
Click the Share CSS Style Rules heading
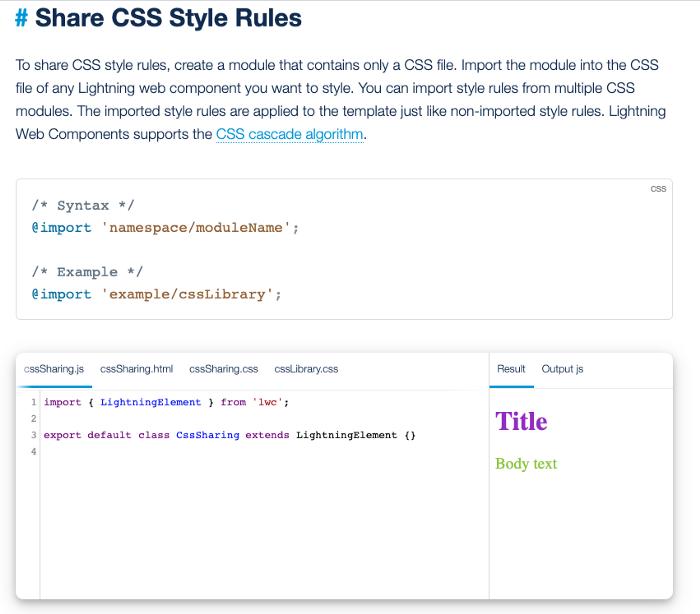168,19
